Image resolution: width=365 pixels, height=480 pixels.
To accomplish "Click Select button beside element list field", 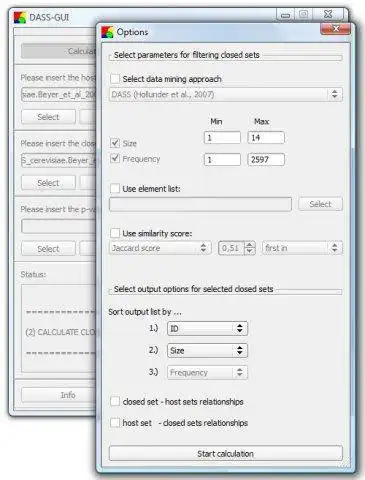I will click(x=320, y=204).
